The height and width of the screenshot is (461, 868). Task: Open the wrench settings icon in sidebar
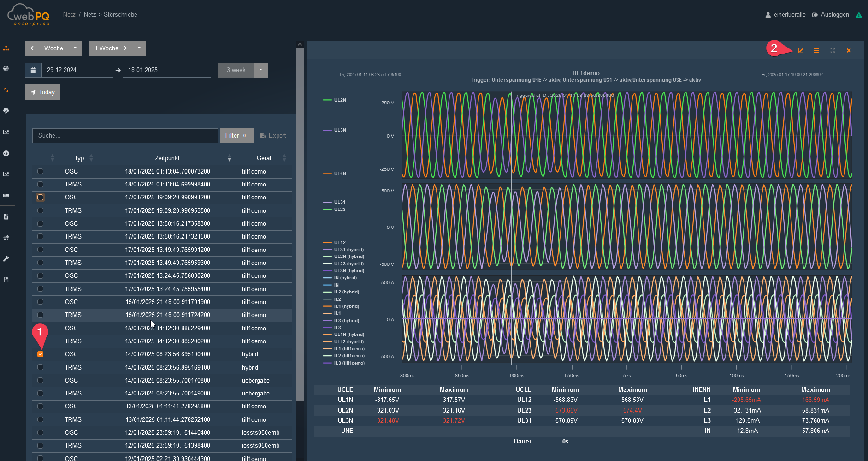coord(6,259)
